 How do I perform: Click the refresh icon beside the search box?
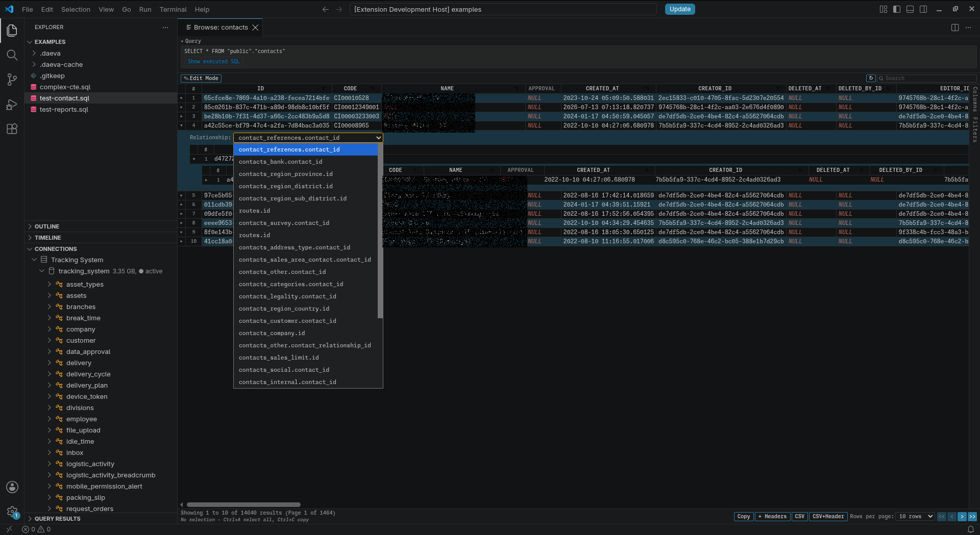pos(871,78)
